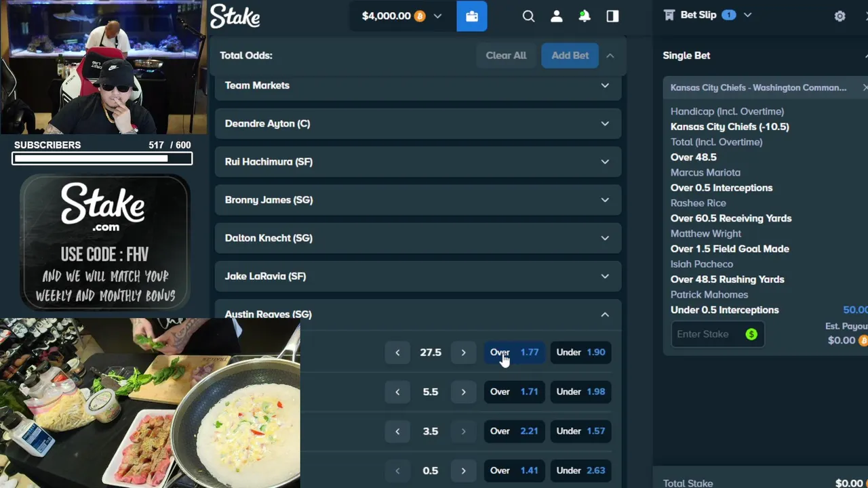Open search with the magnifier icon
Viewport: 868px width, 488px height.
(528, 16)
